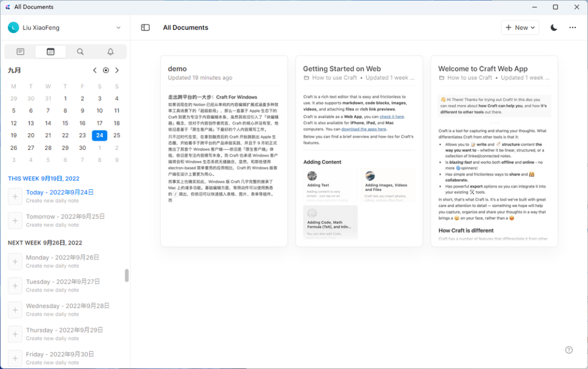Image resolution: width=588 pixels, height=369 pixels.
Task: Select day 1 of the current month
Action: pyautogui.click(x=65, y=98)
